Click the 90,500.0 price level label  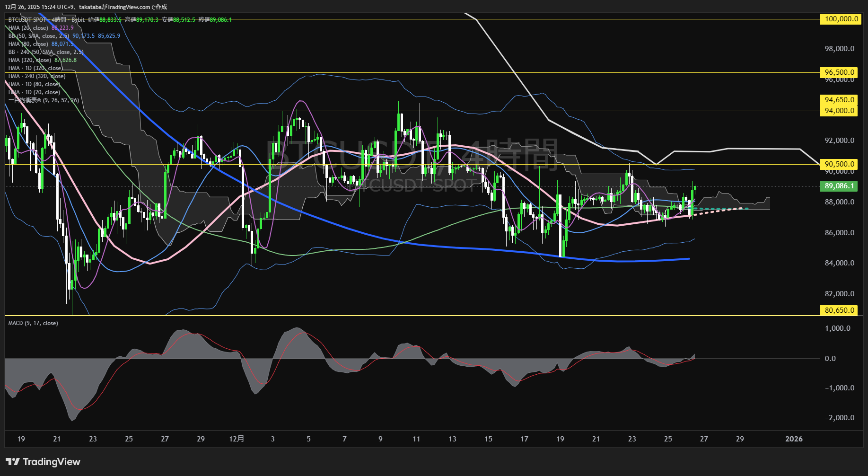840,164
